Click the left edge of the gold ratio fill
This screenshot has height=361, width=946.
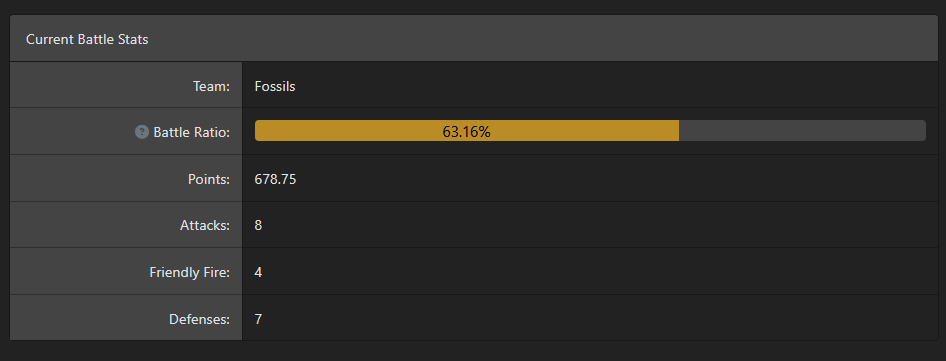pos(258,131)
